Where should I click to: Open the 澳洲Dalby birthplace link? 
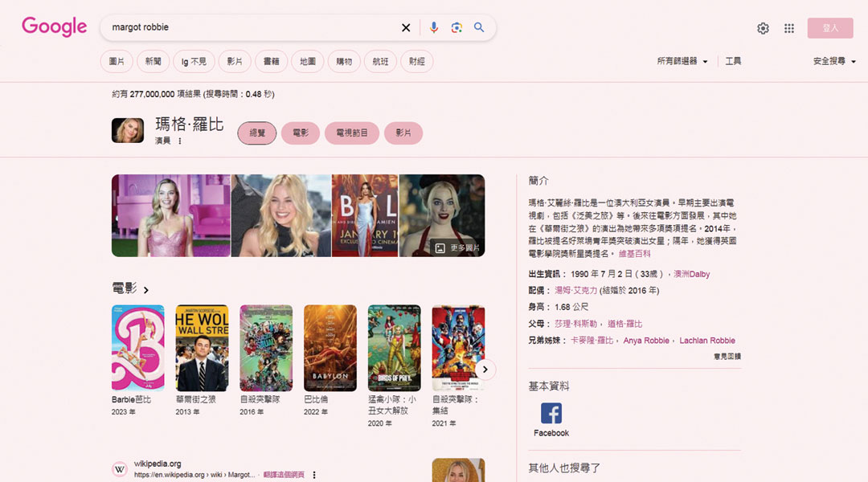(x=691, y=274)
